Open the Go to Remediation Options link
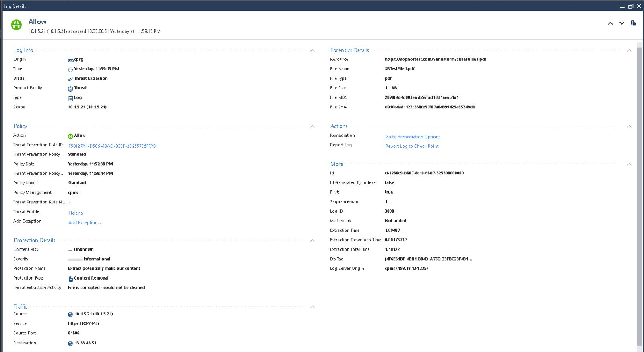 413,137
